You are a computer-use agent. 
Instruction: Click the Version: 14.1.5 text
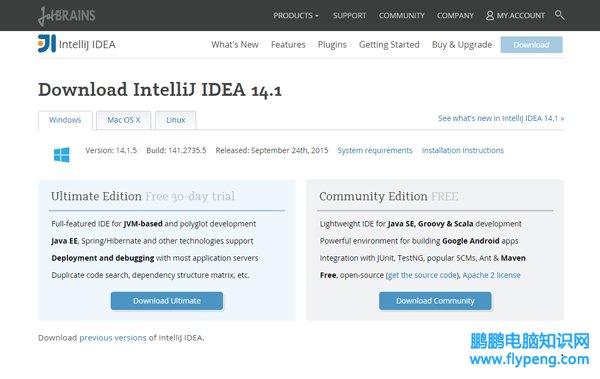click(111, 150)
